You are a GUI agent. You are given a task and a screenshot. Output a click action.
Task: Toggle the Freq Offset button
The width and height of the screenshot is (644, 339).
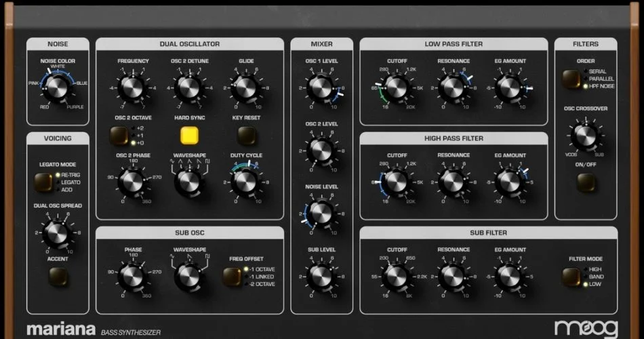(x=232, y=277)
